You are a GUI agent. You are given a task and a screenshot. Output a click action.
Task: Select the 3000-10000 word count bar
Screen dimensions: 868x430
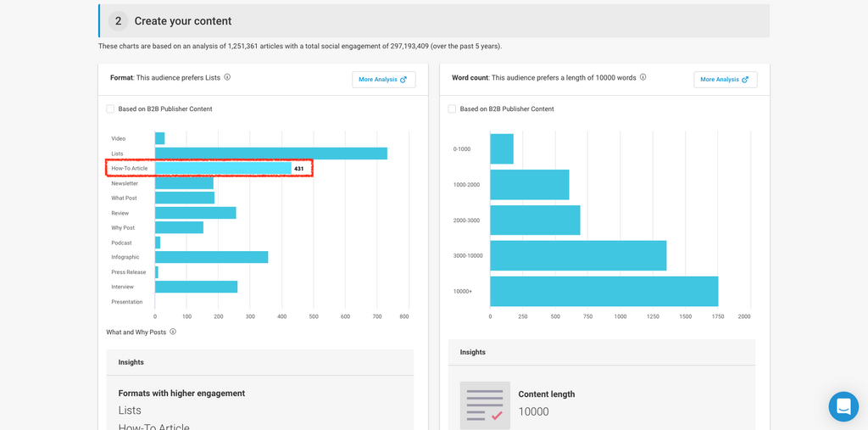pyautogui.click(x=578, y=255)
